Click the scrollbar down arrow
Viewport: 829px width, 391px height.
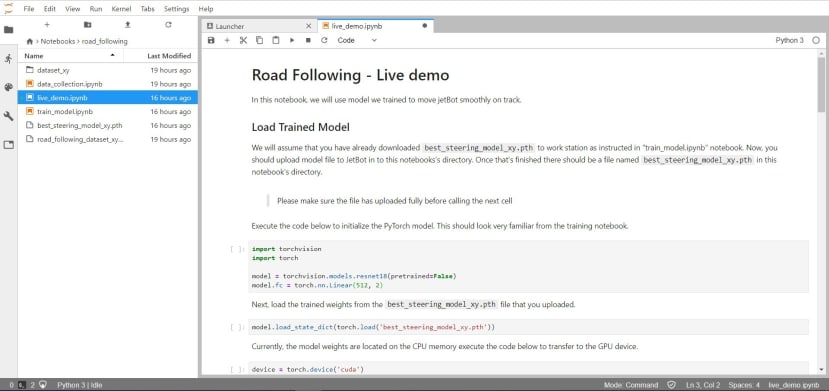[821, 369]
